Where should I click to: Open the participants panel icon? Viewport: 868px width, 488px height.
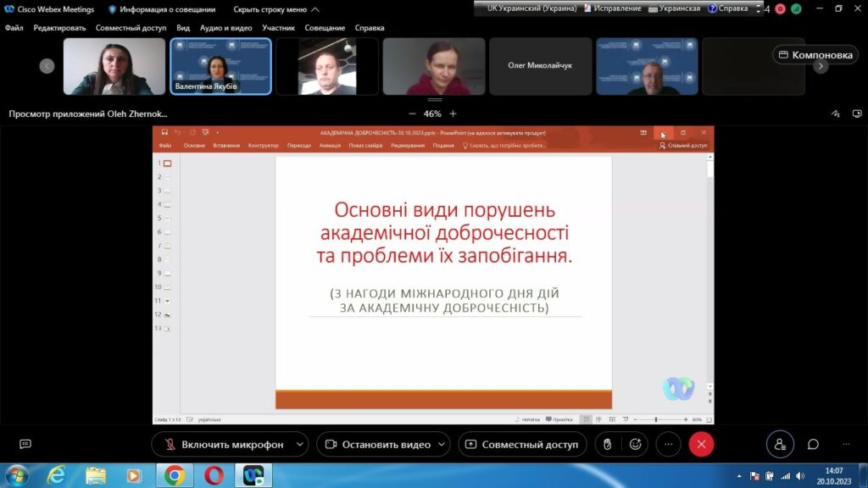point(780,445)
